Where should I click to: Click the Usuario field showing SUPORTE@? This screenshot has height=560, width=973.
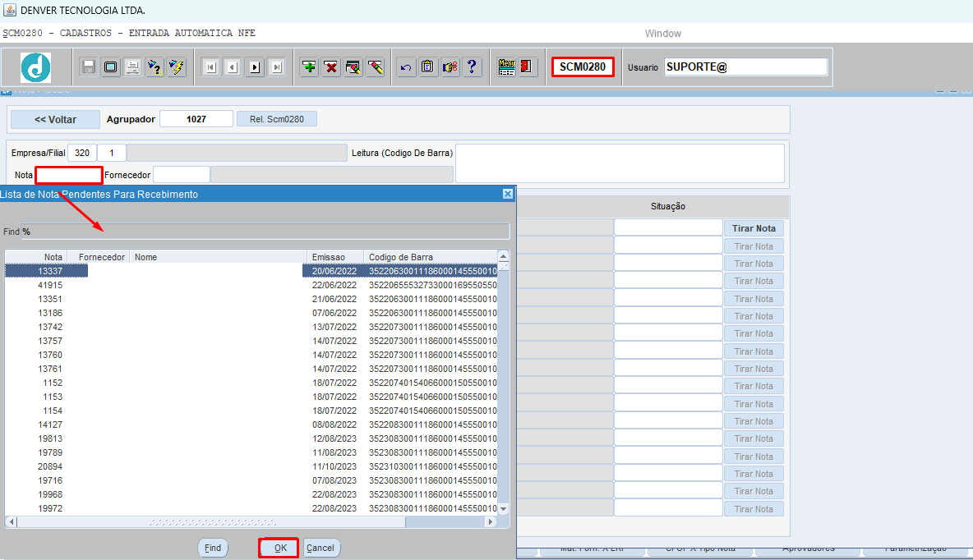pos(745,67)
